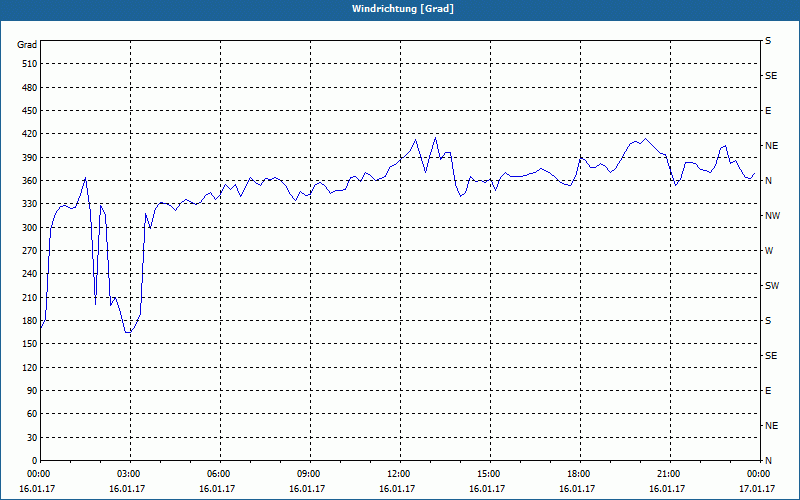This screenshot has width=800, height=500.
Task: Select the 390 y-axis value
Action: [x=30, y=158]
